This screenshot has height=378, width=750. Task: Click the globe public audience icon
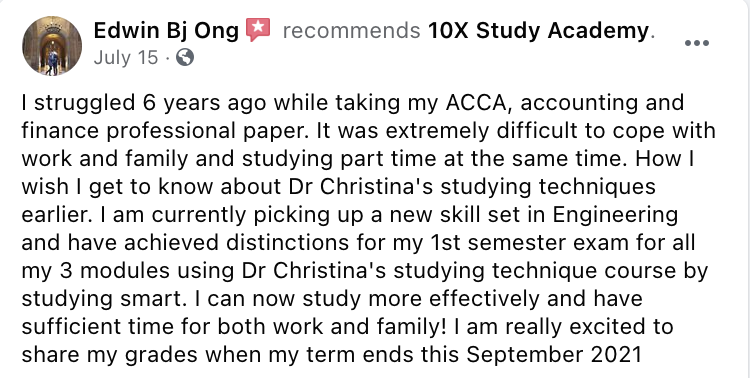185,58
